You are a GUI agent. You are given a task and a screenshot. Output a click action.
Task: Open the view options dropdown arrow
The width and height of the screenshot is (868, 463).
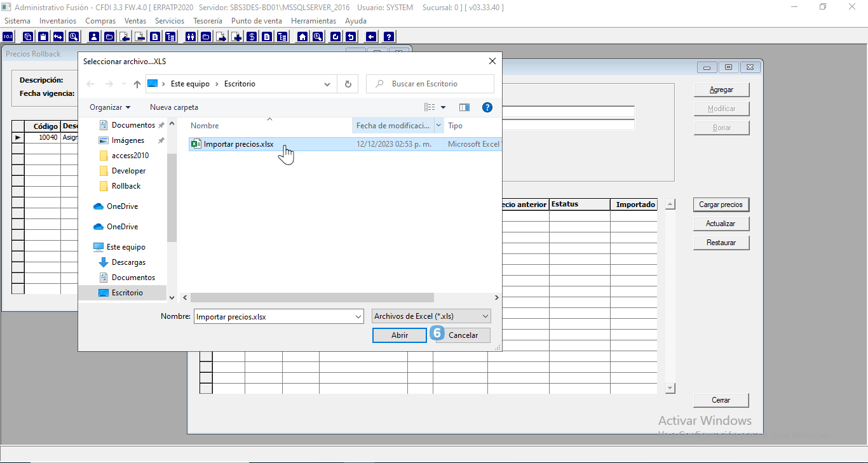point(444,107)
